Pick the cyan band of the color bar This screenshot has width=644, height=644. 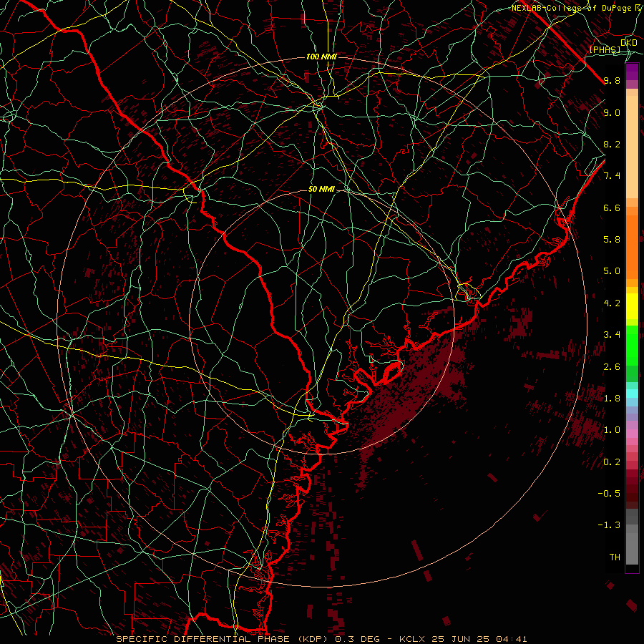click(632, 394)
